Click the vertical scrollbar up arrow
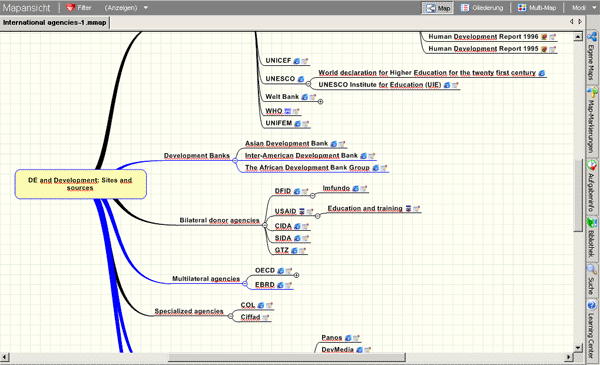 tap(578, 36)
